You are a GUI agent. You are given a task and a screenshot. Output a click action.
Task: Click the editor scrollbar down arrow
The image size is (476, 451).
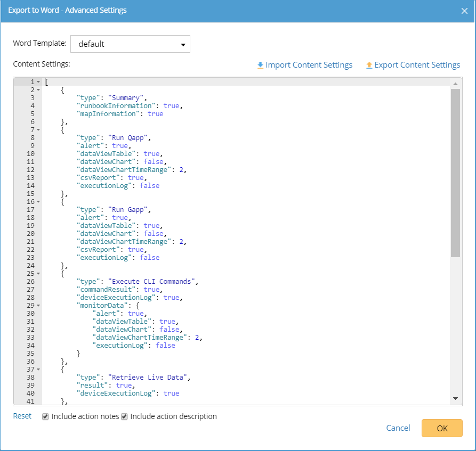coord(455,398)
